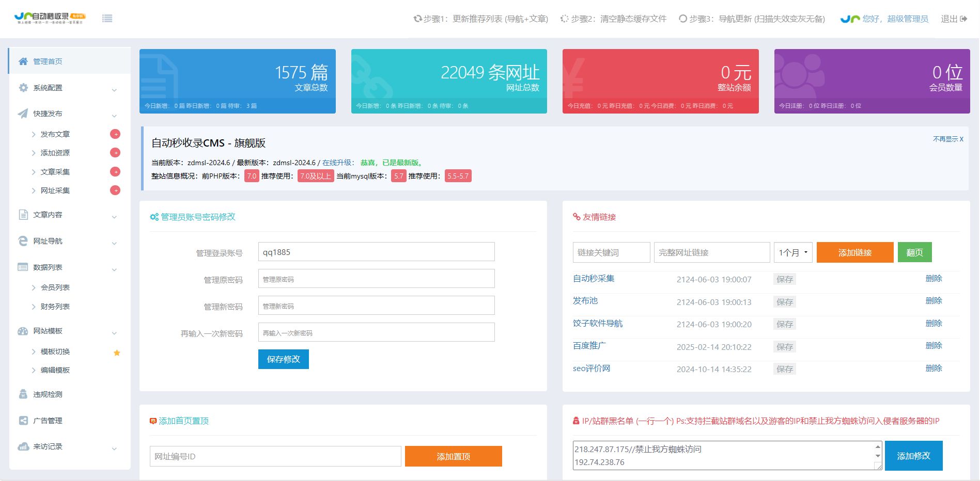Click the red plus badge beside 网址采集
Viewport: 980px width, 481px height.
tap(115, 190)
